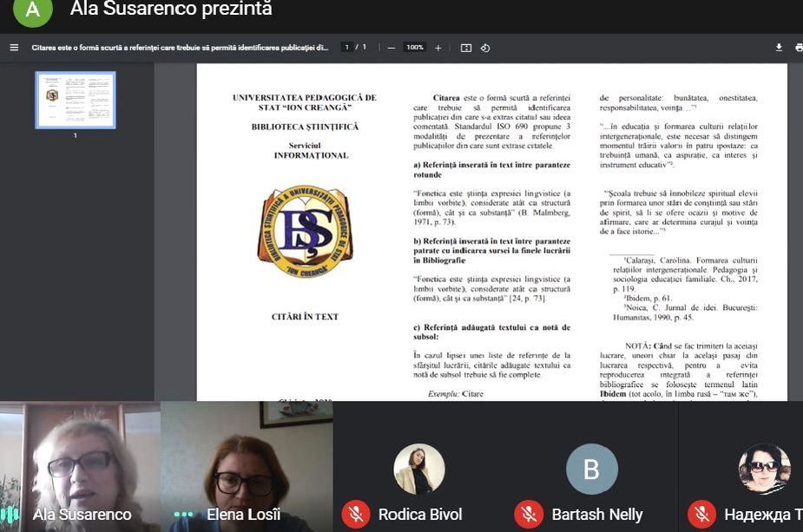Click Надежда's muted microphone icon
Viewport: 803px width, 532px height.
click(702, 514)
